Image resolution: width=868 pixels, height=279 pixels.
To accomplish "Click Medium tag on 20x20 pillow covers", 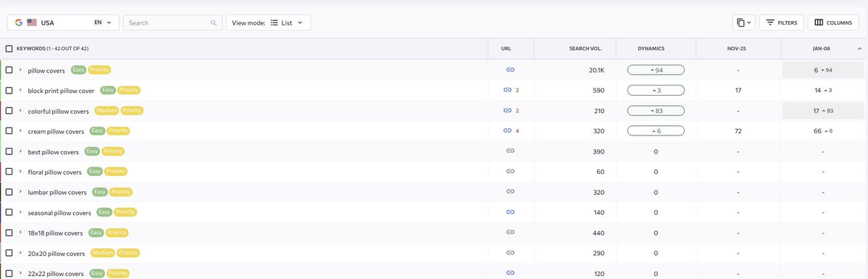I will (x=102, y=252).
